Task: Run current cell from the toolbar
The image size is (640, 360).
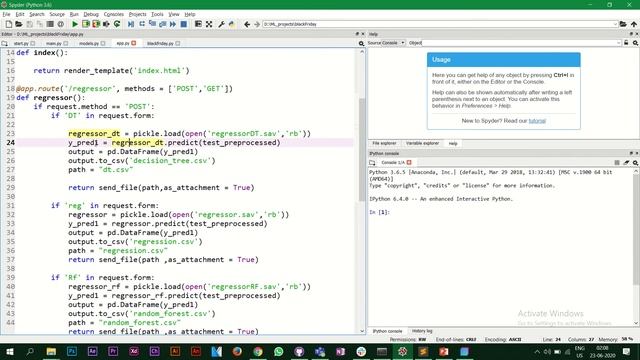Action: point(86,24)
